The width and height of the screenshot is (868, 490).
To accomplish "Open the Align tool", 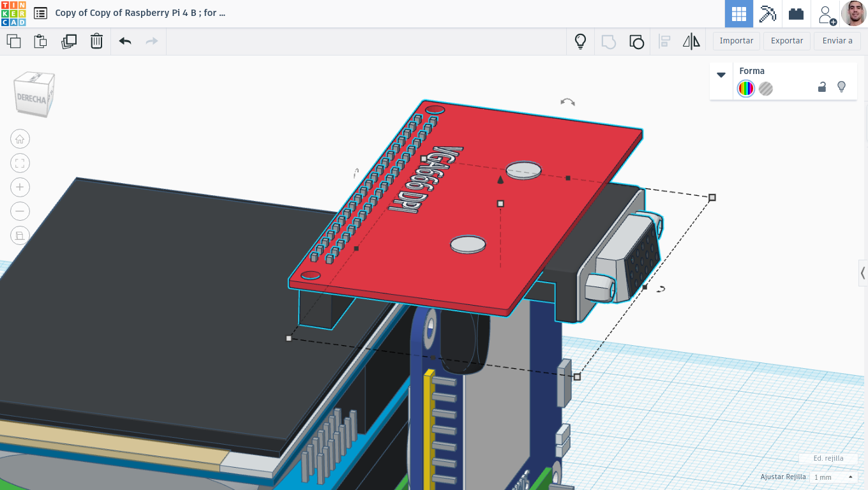I will [664, 42].
